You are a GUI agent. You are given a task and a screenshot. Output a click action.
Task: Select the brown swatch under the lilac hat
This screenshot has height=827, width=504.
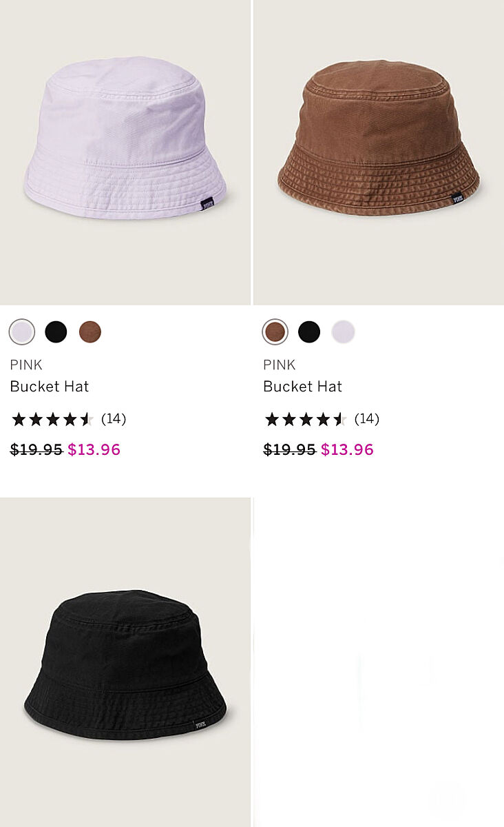click(90, 332)
